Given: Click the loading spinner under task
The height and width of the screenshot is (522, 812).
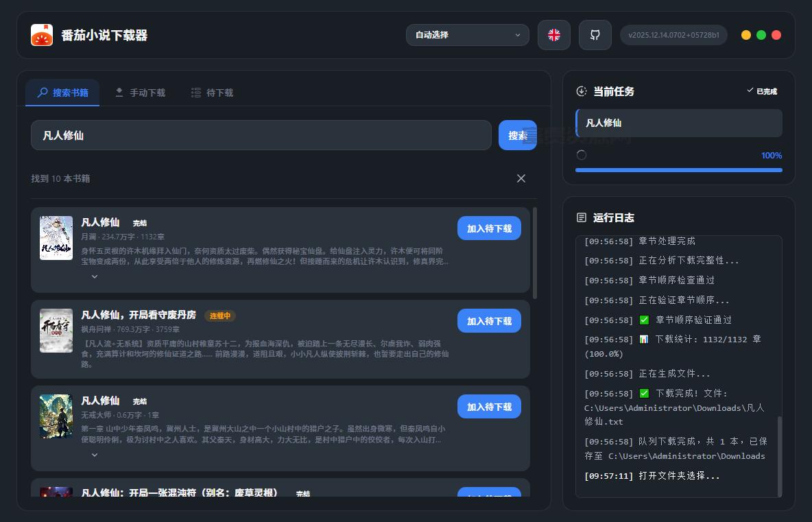Looking at the screenshot, I should [x=582, y=155].
